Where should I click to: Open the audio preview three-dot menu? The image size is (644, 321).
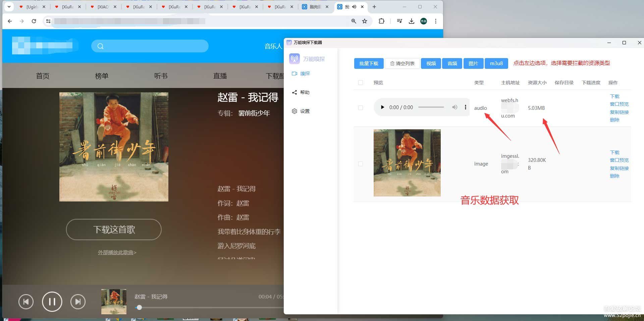click(x=466, y=107)
